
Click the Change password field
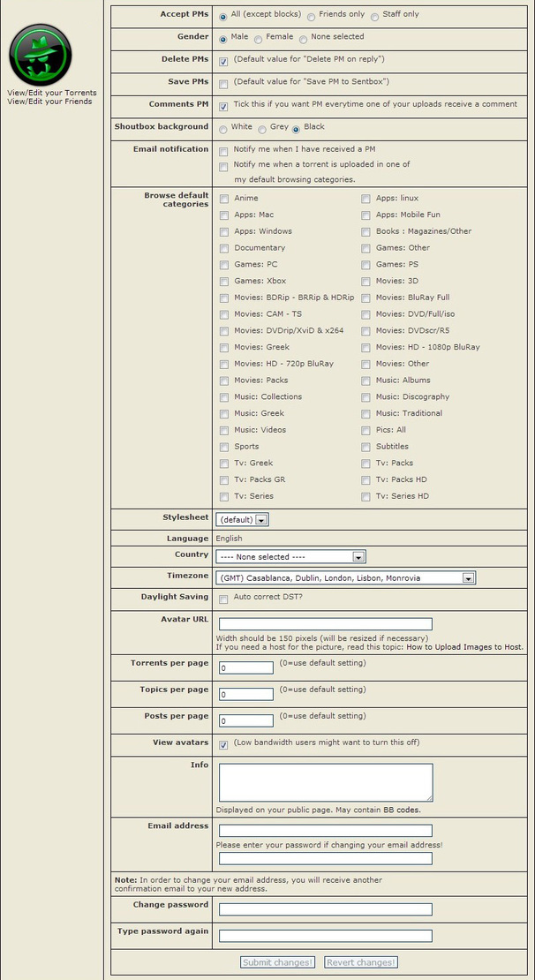[326, 909]
